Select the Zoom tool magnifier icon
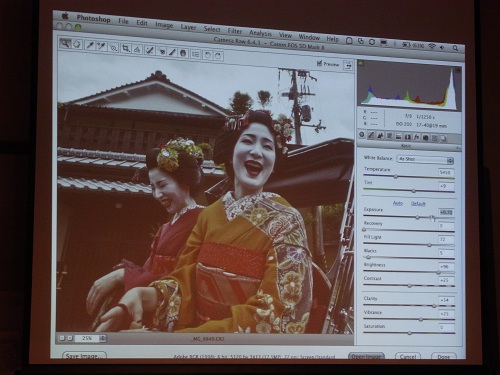This screenshot has height=375, width=500. (x=65, y=43)
